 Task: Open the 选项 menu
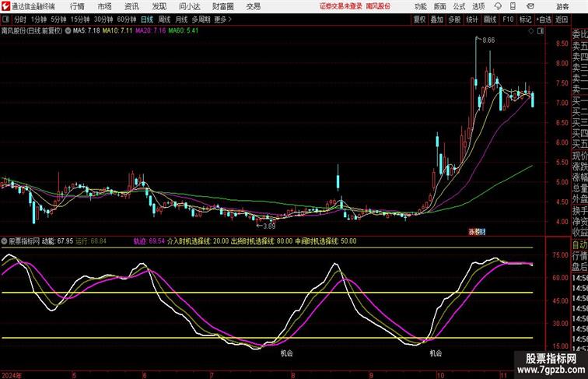[478, 6]
